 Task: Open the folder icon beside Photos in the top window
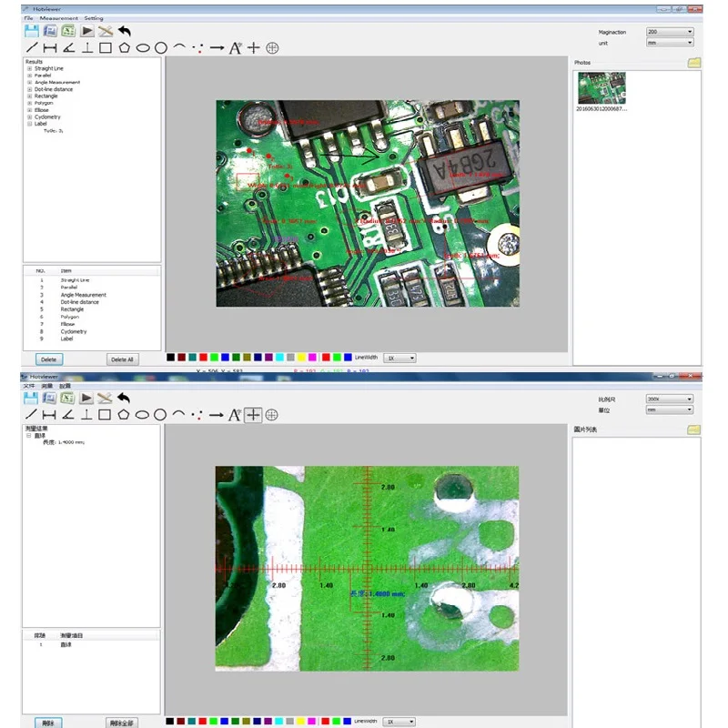pos(694,63)
